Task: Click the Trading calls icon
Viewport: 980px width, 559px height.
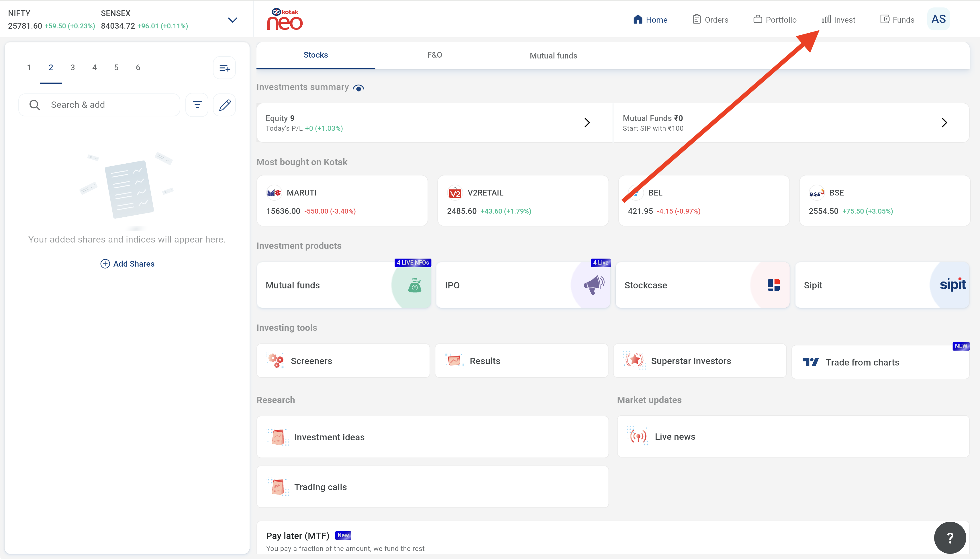Action: [278, 487]
